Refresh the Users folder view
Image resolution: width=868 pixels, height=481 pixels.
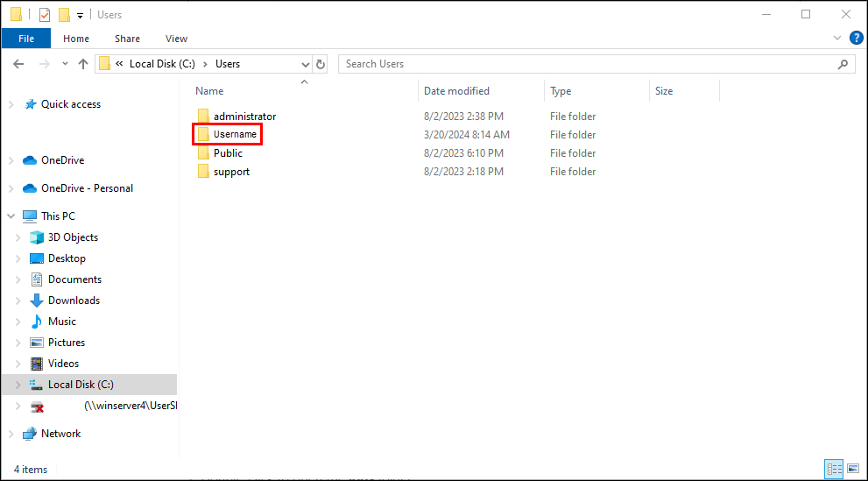[321, 64]
